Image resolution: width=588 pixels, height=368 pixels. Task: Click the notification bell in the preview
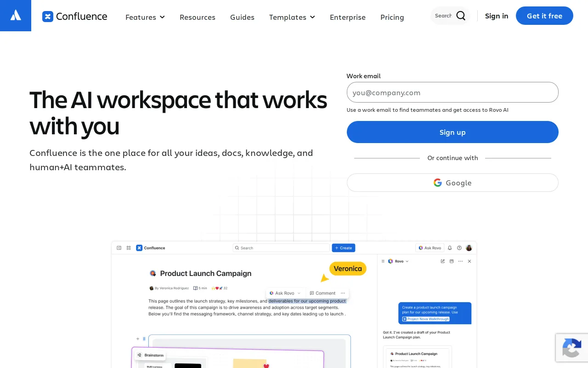450,248
